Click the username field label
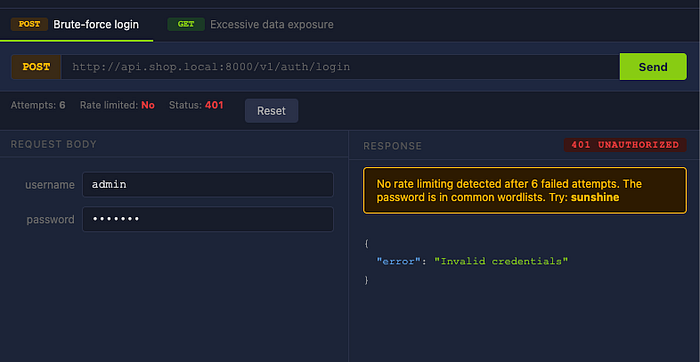This screenshot has width=700, height=362. (50, 185)
